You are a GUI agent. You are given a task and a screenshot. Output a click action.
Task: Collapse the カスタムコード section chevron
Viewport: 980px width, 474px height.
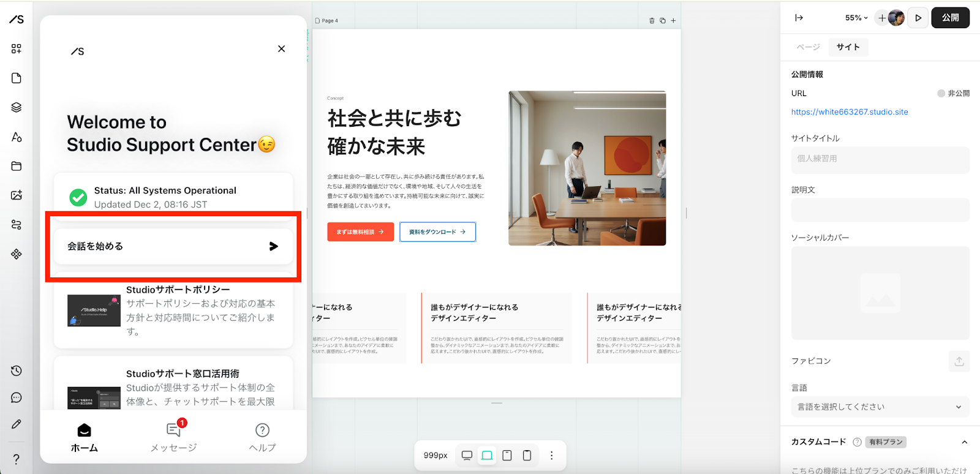click(965, 442)
